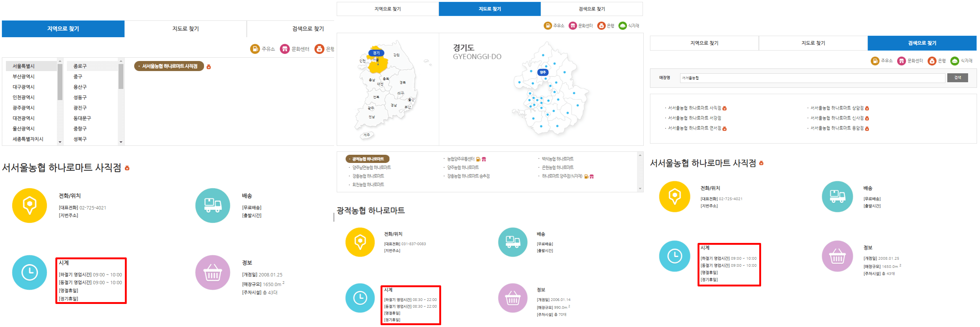Click 충남 region on the Korea map

point(372,80)
